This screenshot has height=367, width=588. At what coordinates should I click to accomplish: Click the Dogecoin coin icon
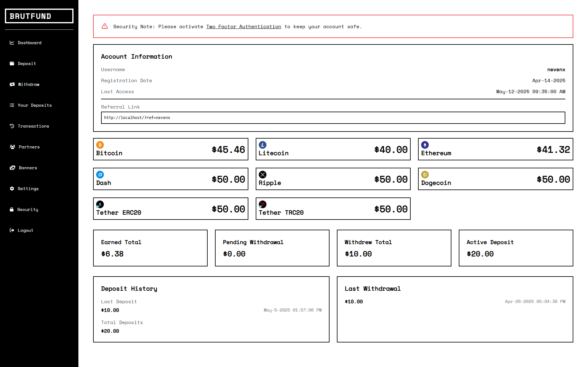click(425, 174)
